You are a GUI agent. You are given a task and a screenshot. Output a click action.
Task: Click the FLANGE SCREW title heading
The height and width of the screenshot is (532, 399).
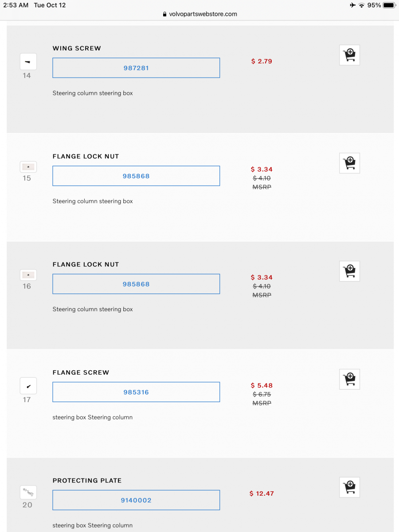(x=81, y=372)
